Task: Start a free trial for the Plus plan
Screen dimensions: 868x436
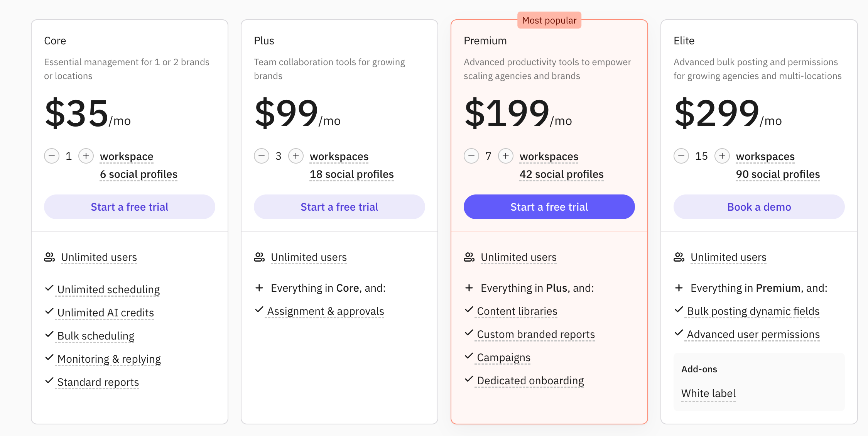Action: pyautogui.click(x=339, y=207)
